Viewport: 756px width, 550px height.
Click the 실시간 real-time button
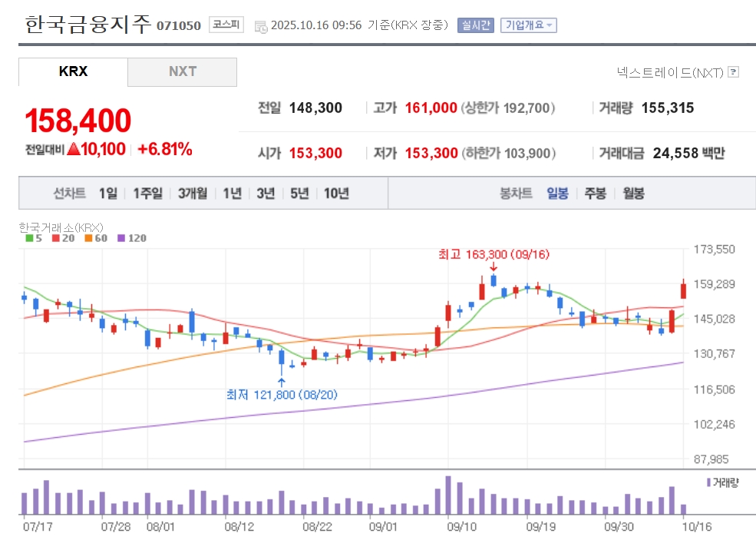point(475,25)
